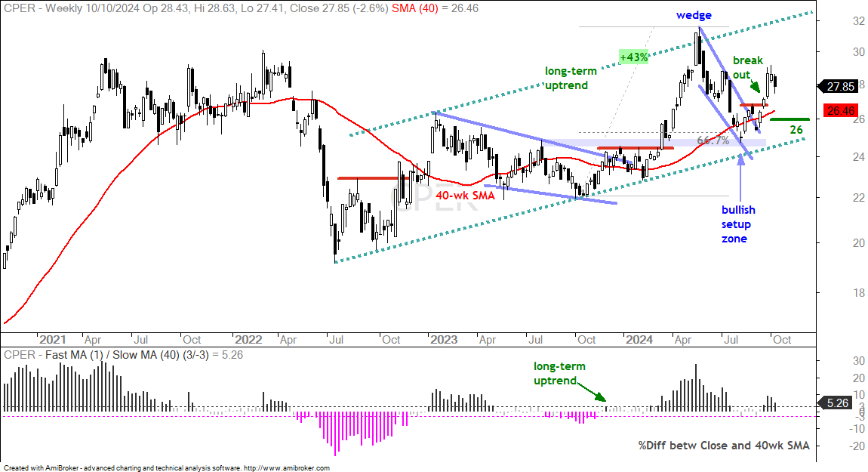The width and height of the screenshot is (868, 472).
Task: Click the 30 indicator axis label
Action: click(859, 361)
